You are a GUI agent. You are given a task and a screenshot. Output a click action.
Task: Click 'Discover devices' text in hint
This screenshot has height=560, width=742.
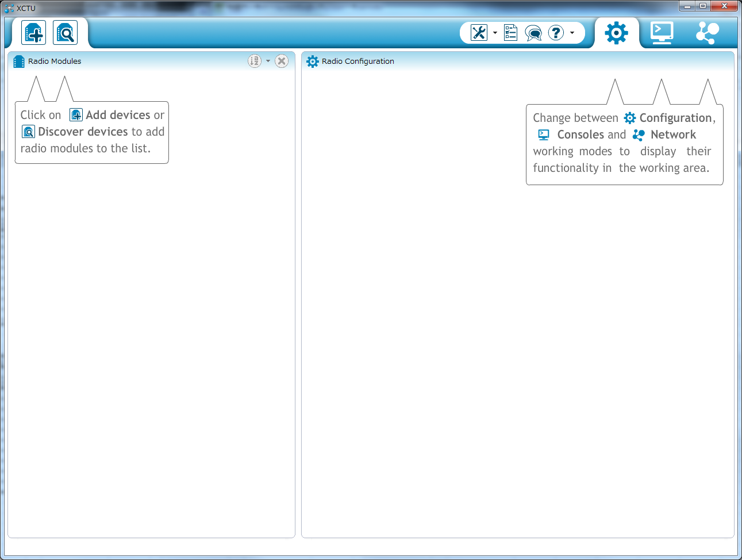[83, 132]
